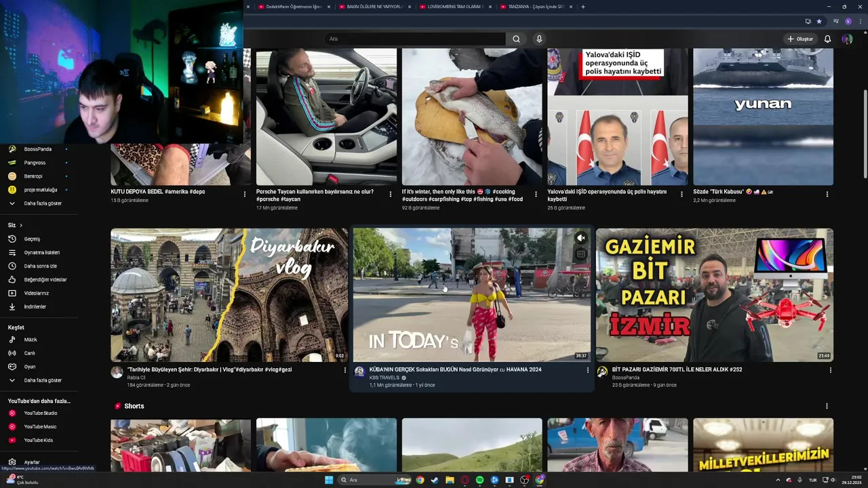
Task: Open the KBS TRAVELS channel link
Action: click(x=384, y=378)
